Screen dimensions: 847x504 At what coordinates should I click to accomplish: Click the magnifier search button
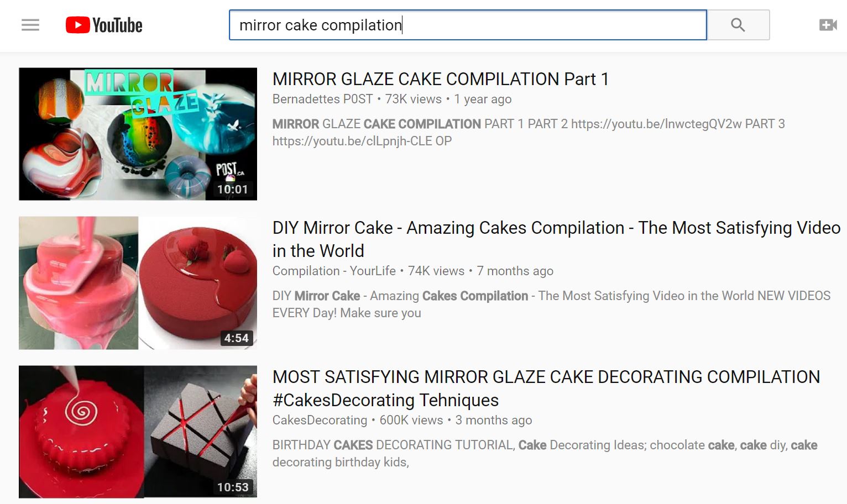[738, 25]
